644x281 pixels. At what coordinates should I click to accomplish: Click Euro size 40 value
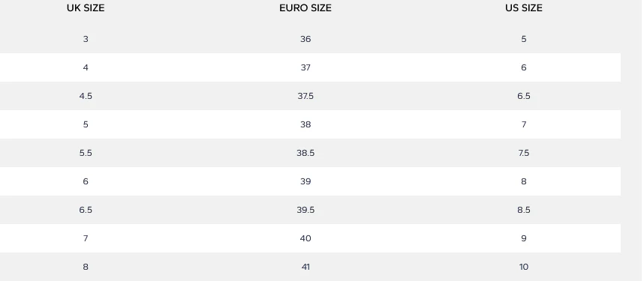tap(305, 238)
